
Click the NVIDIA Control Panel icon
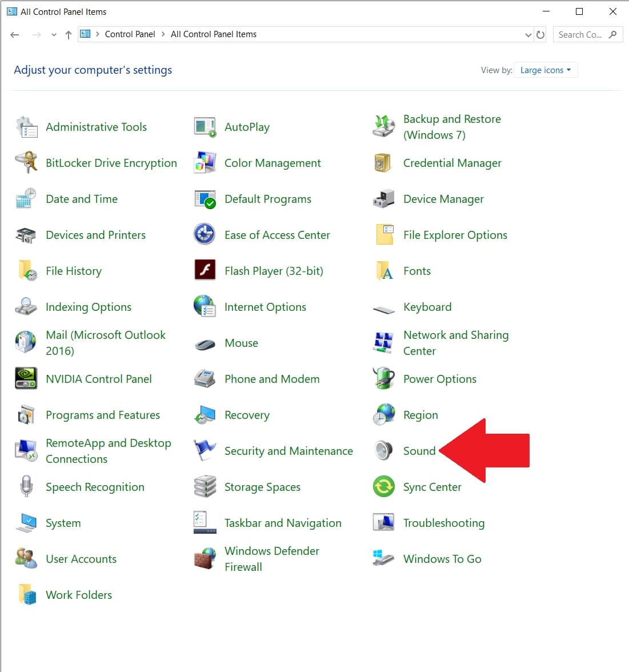(26, 379)
